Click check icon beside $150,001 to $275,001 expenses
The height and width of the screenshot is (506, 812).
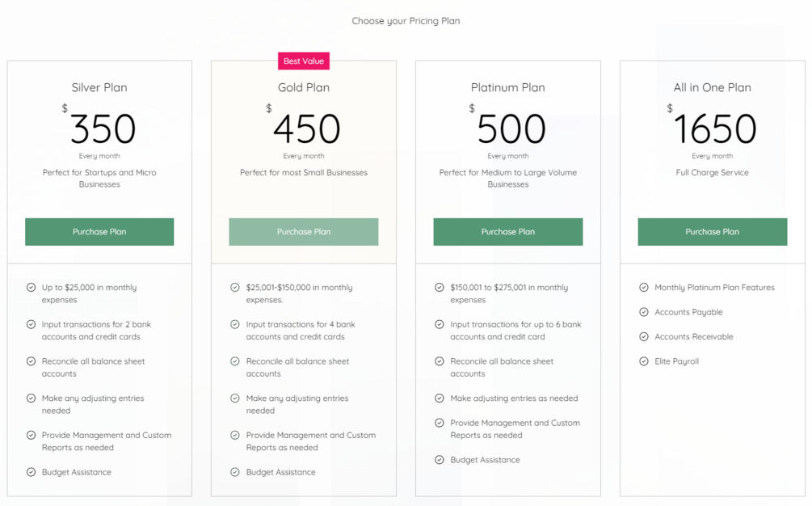pyautogui.click(x=440, y=287)
